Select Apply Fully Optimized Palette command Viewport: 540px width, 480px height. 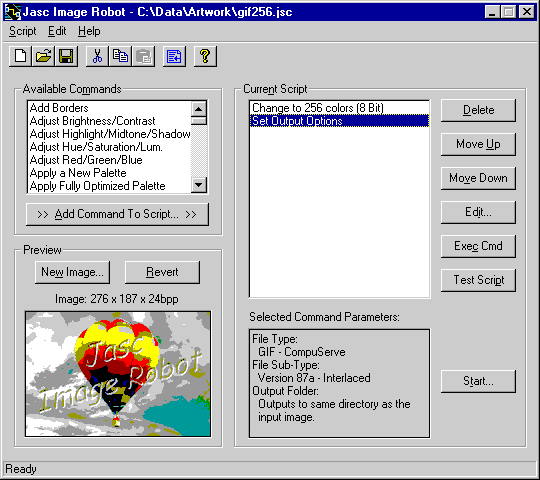point(109,186)
